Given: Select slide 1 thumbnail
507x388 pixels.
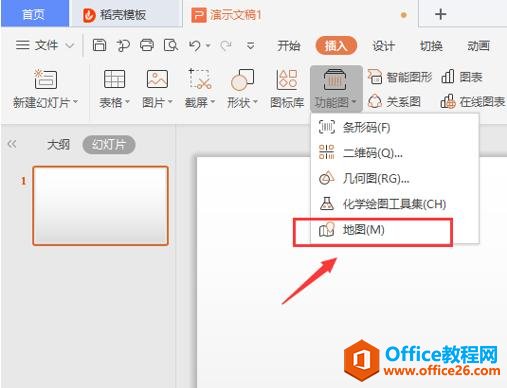Looking at the screenshot, I should coord(100,206).
